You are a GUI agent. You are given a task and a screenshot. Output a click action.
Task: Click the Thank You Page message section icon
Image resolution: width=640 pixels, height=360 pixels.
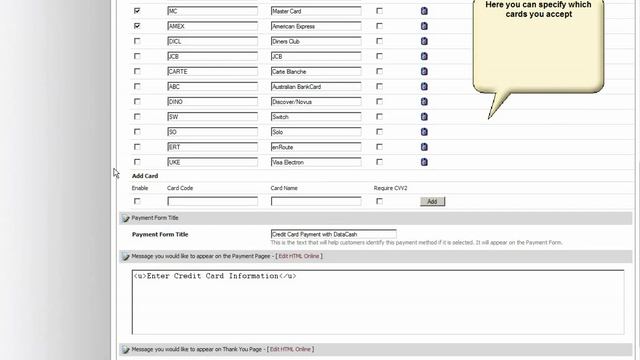click(126, 350)
